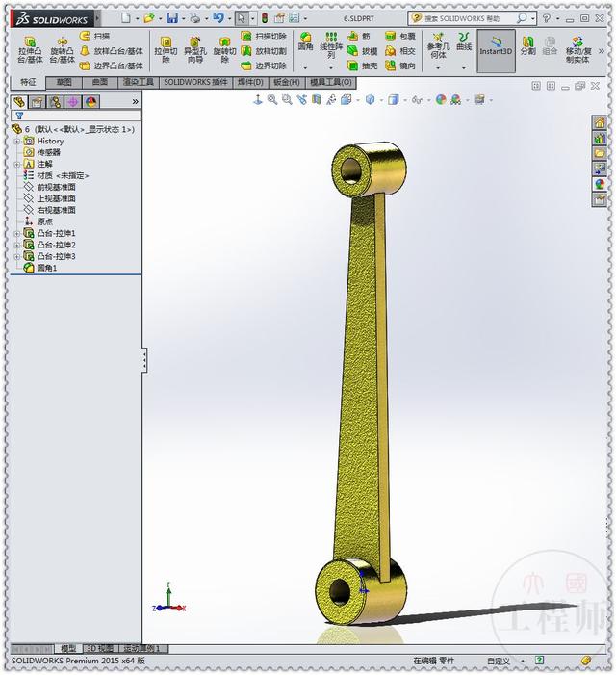Open the 异型孔向导 hole wizard

(195, 50)
